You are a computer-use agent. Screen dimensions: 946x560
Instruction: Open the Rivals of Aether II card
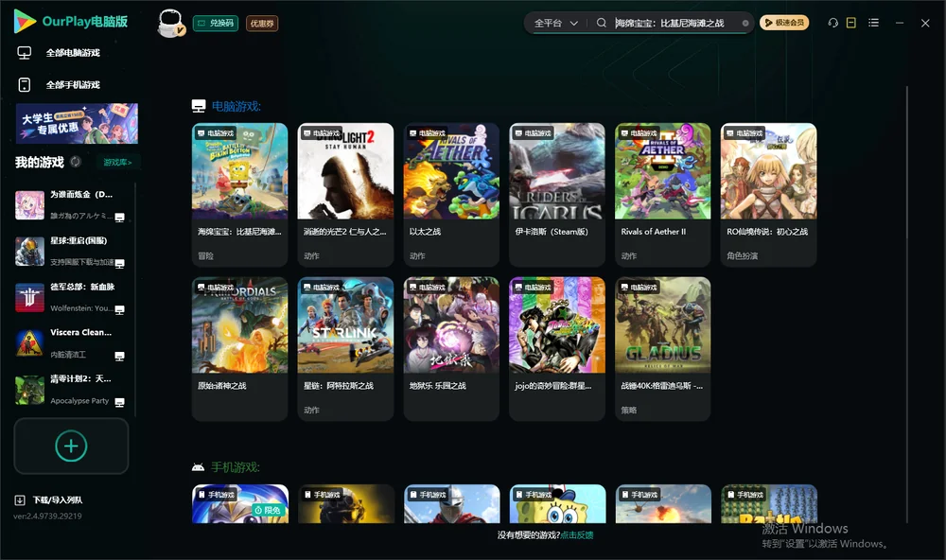[x=662, y=194]
